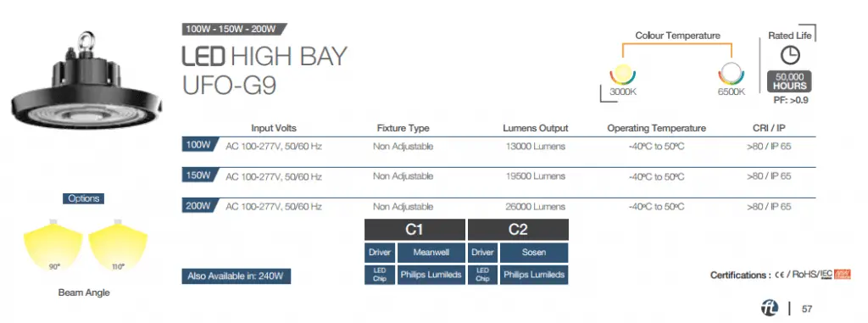The height and width of the screenshot is (323, 868).
Task: Select the 150W row label
Action: pos(199,175)
